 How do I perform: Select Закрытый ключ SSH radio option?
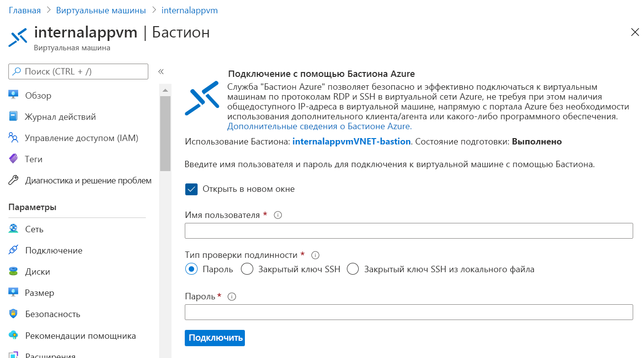[x=247, y=269]
